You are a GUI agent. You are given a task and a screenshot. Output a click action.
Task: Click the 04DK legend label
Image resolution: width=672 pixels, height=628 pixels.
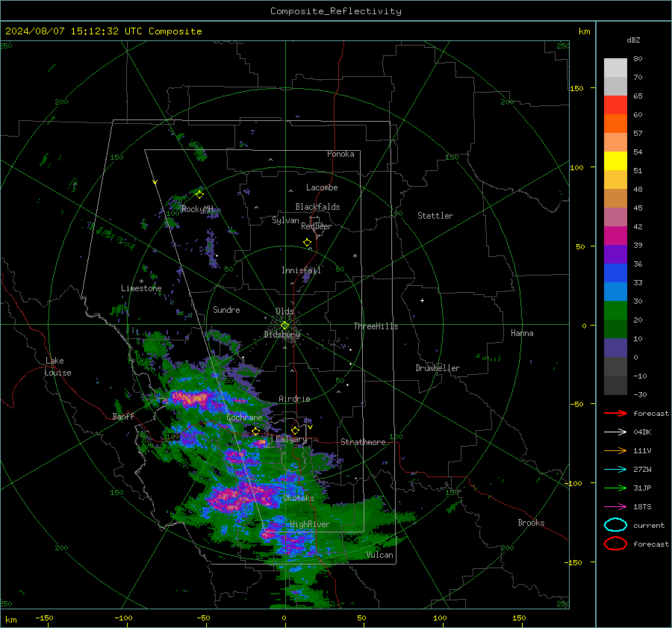coord(642,432)
